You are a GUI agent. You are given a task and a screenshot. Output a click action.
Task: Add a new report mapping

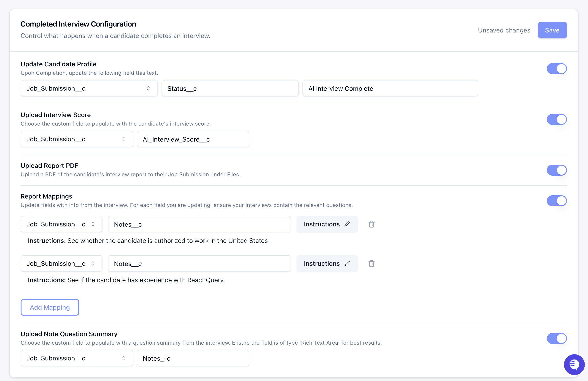pos(50,307)
